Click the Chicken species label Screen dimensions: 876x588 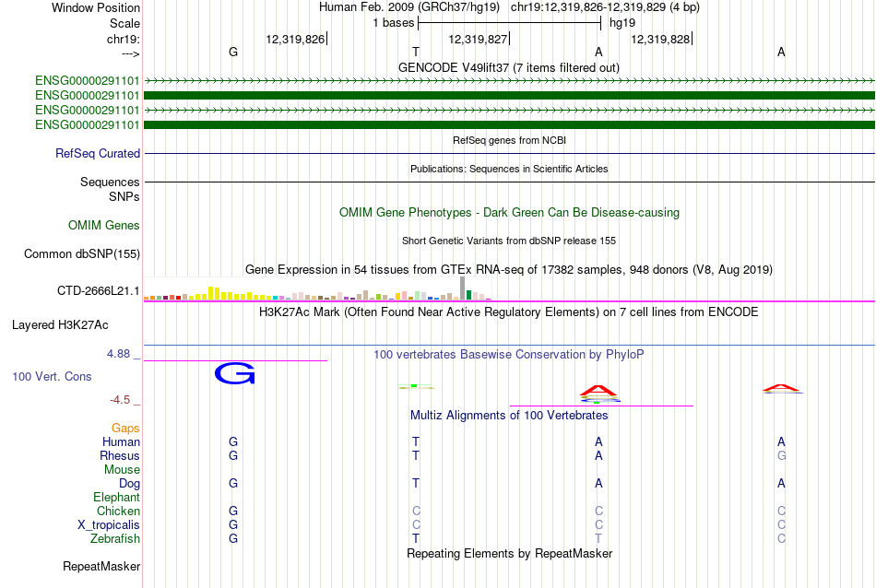click(118, 511)
